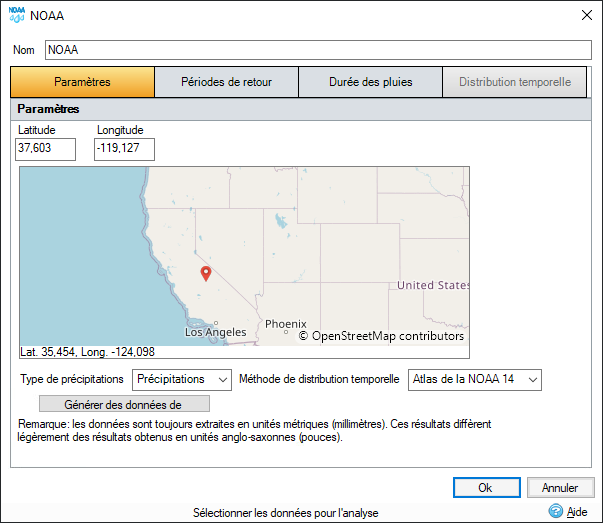Click the Latitude label
Viewport: 603px width, 523px height.
coord(37,130)
